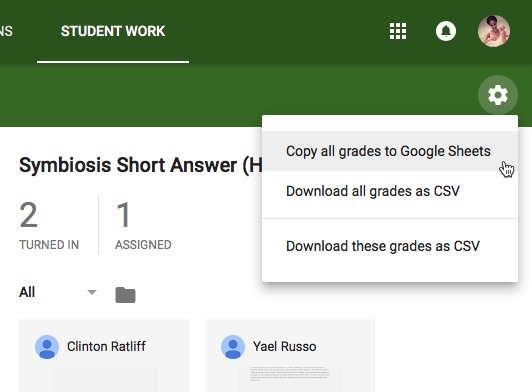532x392 pixels.
Task: Switch to the partially visible tab ending in NS
Action: coord(6,31)
